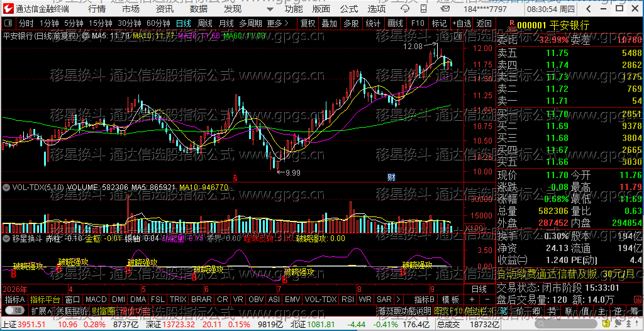
Task: Select the 周线 weekly period
Action: point(204,23)
